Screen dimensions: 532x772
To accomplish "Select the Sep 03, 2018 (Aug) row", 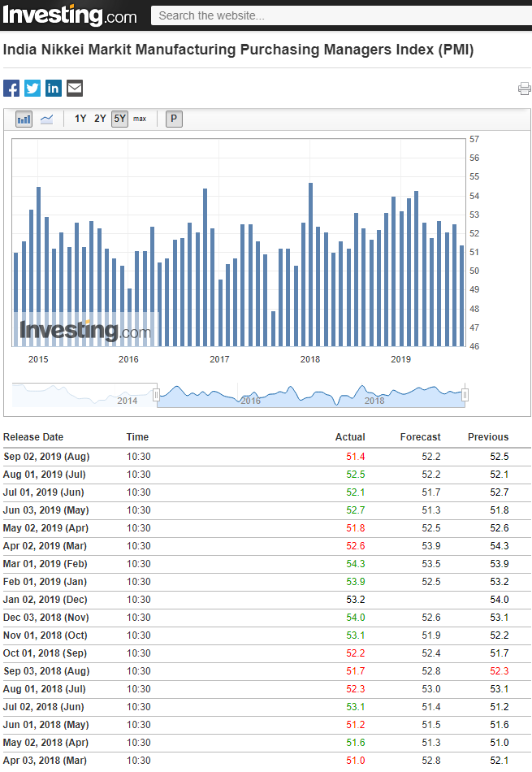I will pos(267,671).
